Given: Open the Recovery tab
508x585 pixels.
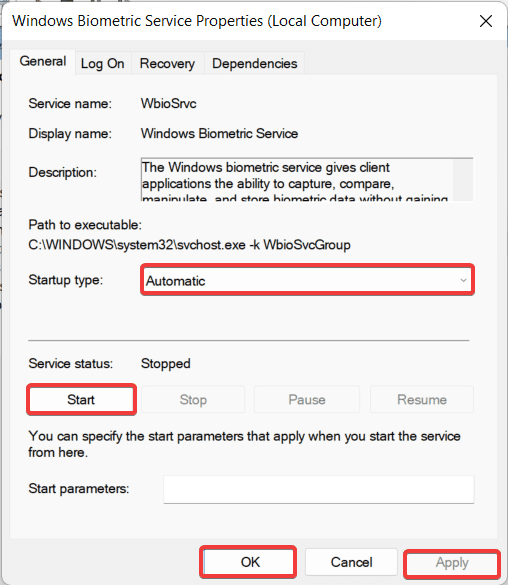Looking at the screenshot, I should click(167, 64).
